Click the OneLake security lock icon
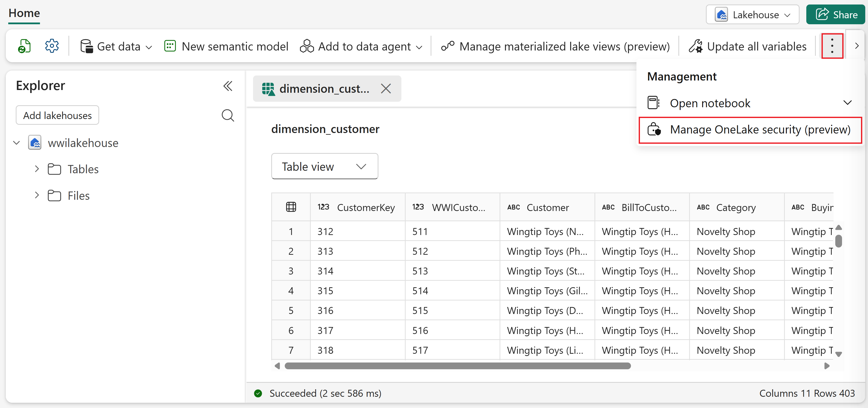 [x=654, y=129]
